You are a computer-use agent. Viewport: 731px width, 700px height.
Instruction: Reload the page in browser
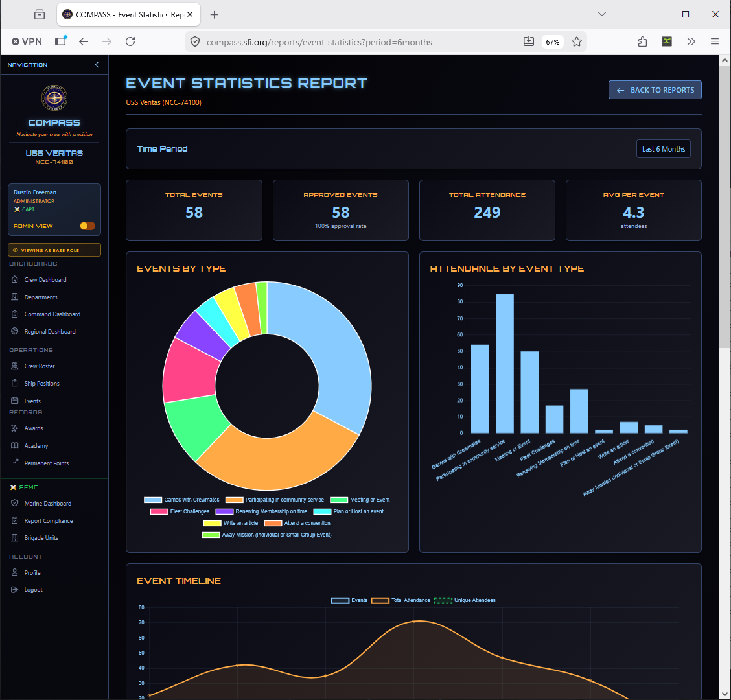[130, 41]
